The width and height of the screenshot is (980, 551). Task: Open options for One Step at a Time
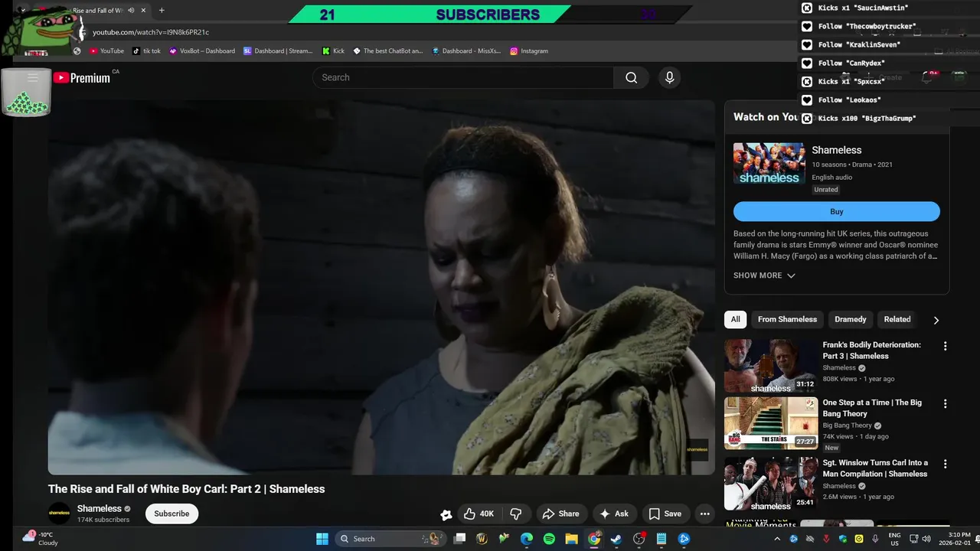pyautogui.click(x=945, y=403)
